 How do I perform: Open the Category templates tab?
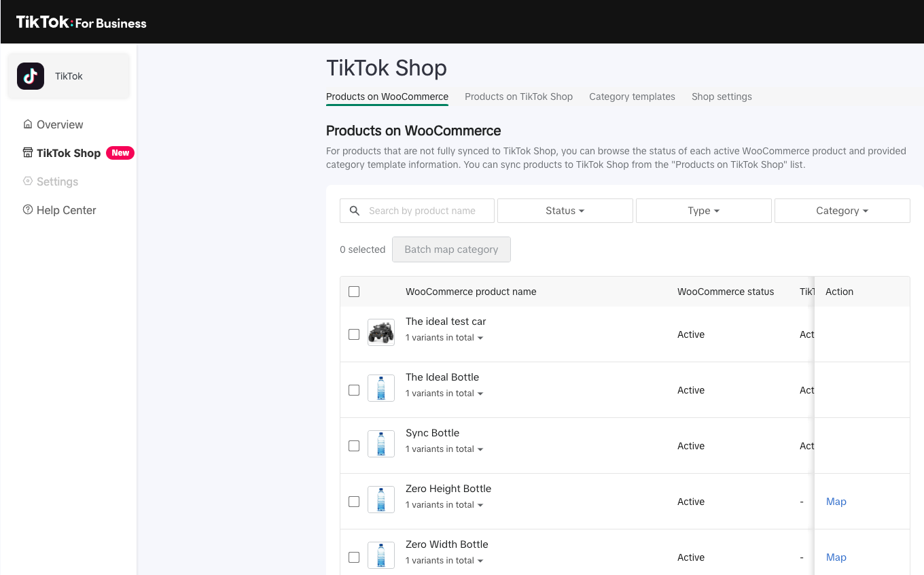pyautogui.click(x=632, y=97)
